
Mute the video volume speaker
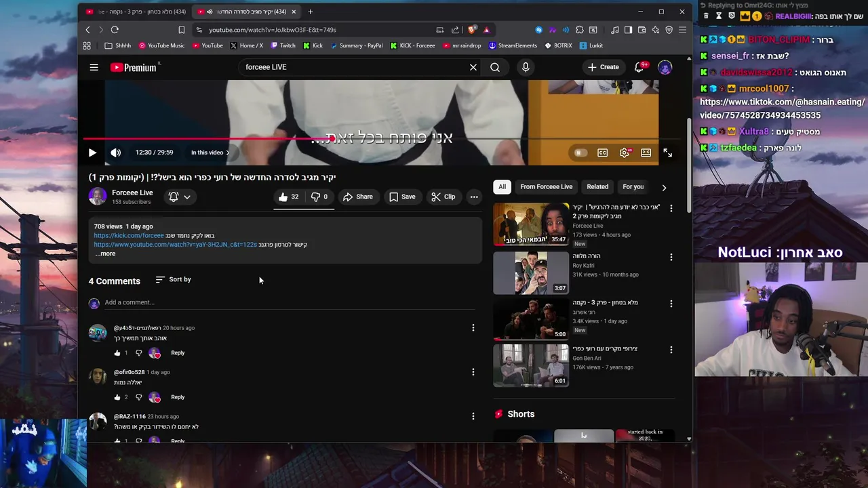[x=116, y=152]
